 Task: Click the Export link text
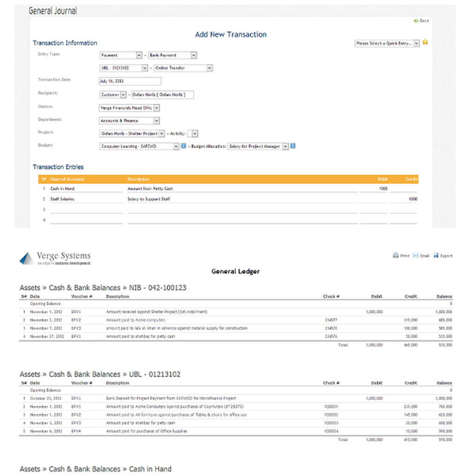[446, 256]
